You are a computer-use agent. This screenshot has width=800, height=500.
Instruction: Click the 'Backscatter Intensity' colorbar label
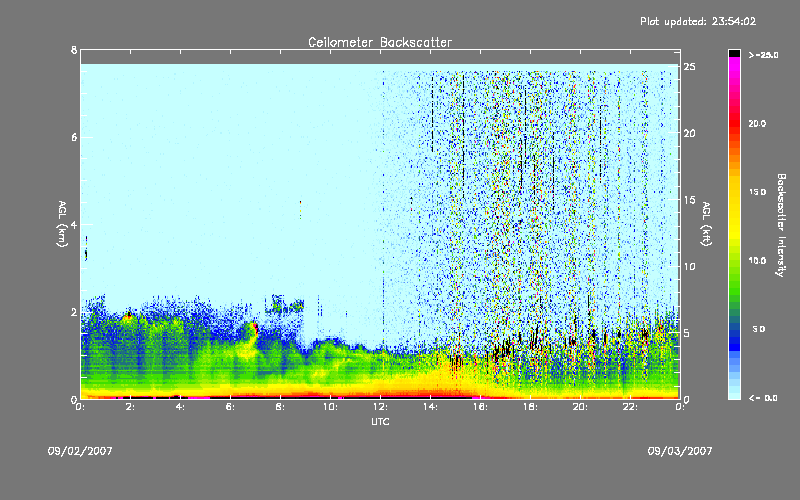point(781,225)
